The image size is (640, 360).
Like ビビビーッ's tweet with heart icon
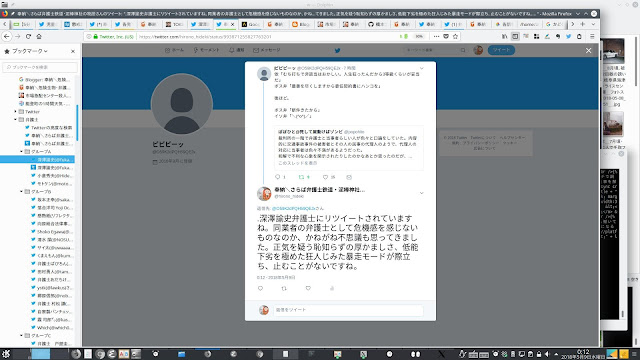point(325,177)
